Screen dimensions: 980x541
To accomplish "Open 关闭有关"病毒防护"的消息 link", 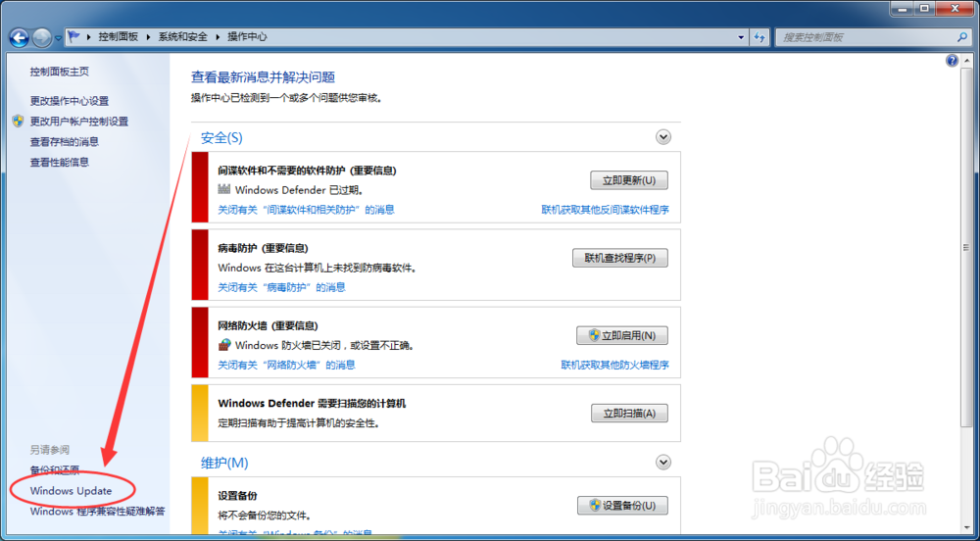I will coord(281,287).
